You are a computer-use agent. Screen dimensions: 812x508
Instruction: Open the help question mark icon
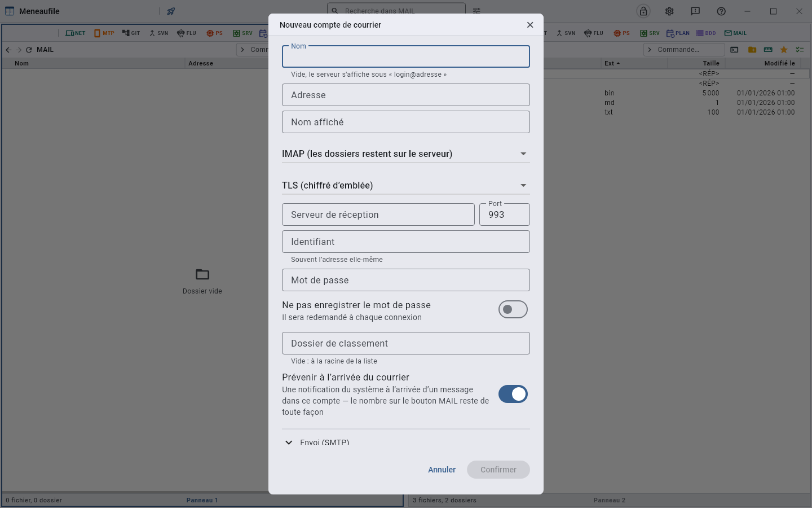click(721, 11)
